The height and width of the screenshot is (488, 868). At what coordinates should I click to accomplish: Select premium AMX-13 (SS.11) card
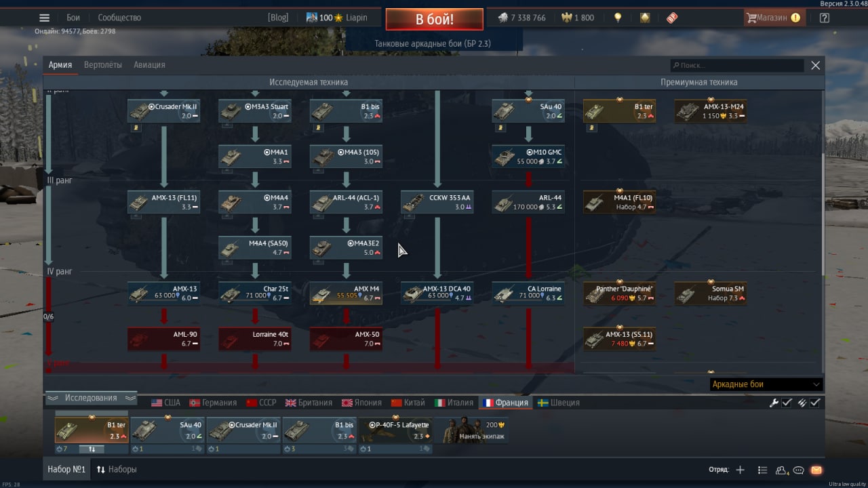point(619,339)
